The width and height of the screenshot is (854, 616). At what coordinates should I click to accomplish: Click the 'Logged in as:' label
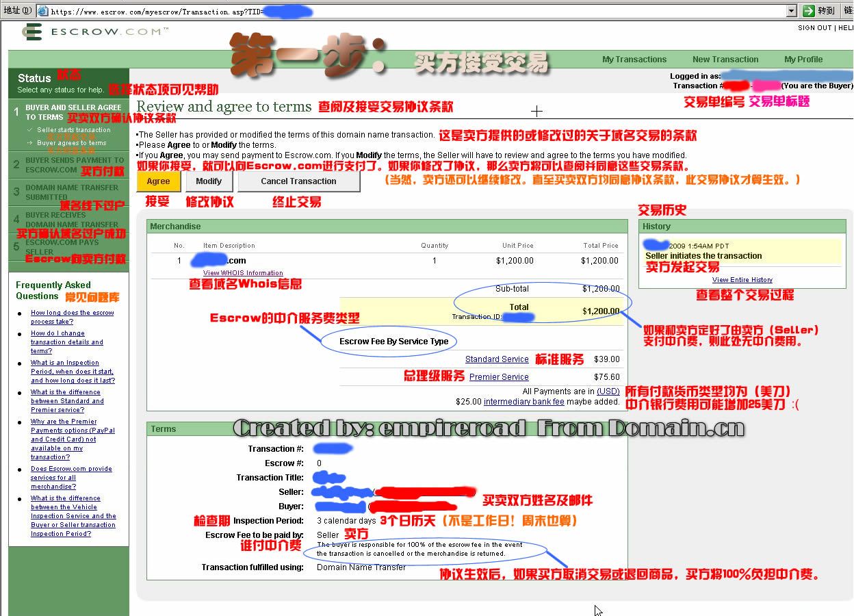(695, 77)
